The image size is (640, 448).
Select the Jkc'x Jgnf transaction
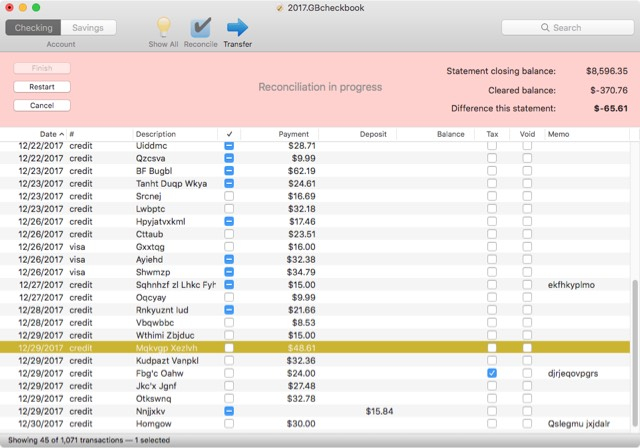315,386
